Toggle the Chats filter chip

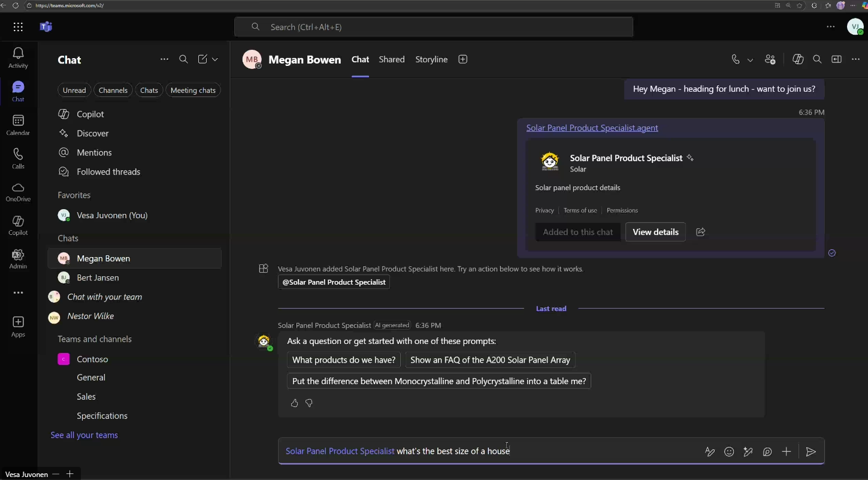coord(149,90)
